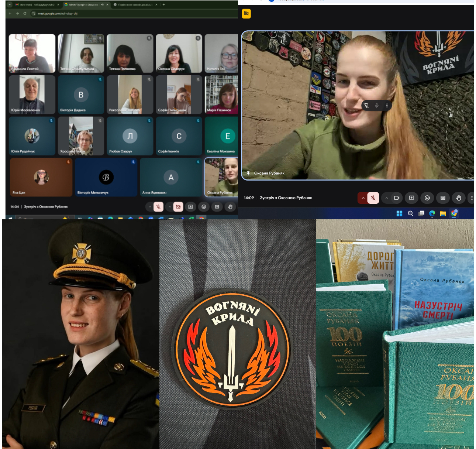Expand microphone settings arrow in the 14:09 meeting
This screenshot has height=449, width=476.
tap(363, 198)
